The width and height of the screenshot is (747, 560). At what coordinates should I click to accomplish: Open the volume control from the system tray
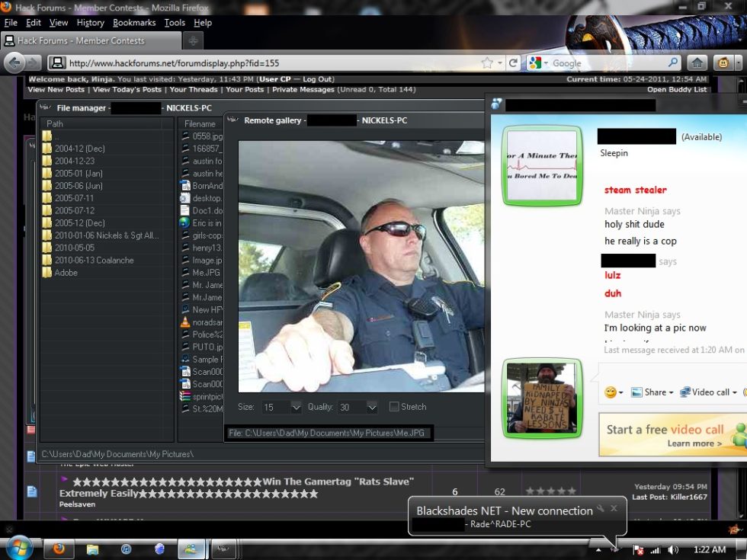(x=674, y=549)
